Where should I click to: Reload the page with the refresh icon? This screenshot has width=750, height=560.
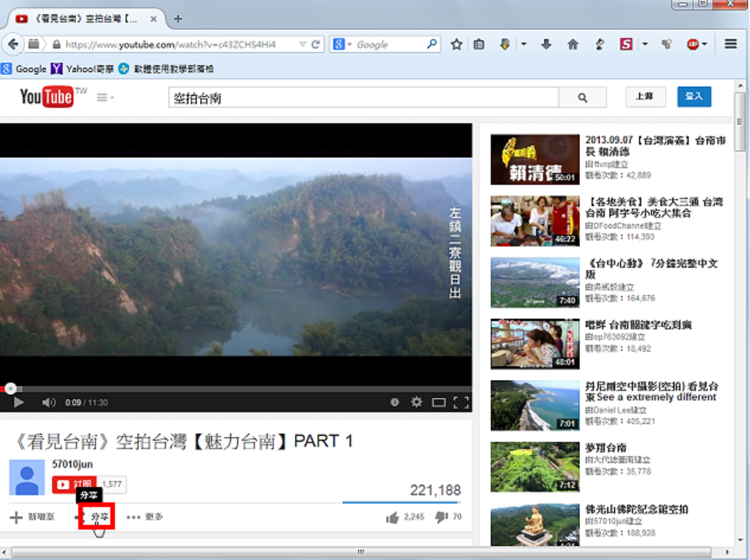pyautogui.click(x=315, y=44)
